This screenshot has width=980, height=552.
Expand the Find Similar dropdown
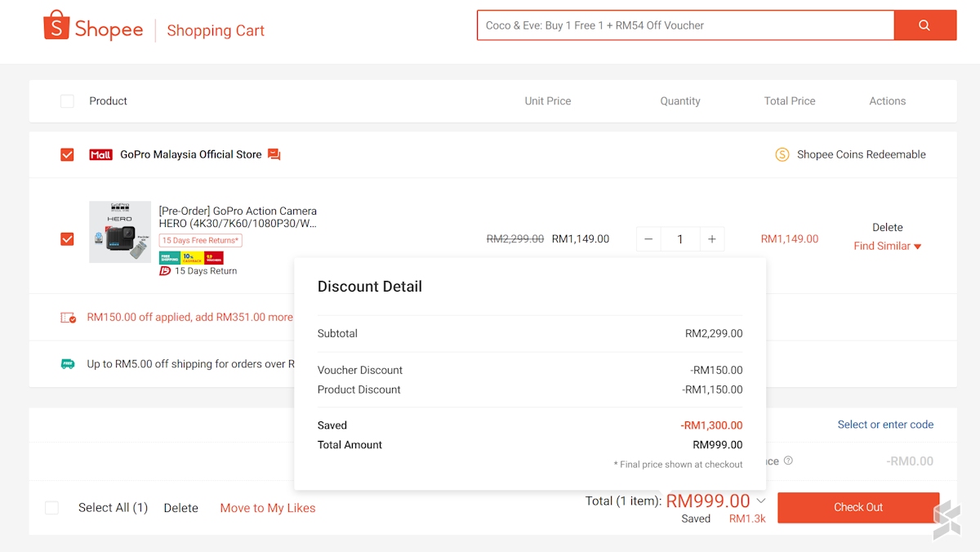click(x=887, y=246)
